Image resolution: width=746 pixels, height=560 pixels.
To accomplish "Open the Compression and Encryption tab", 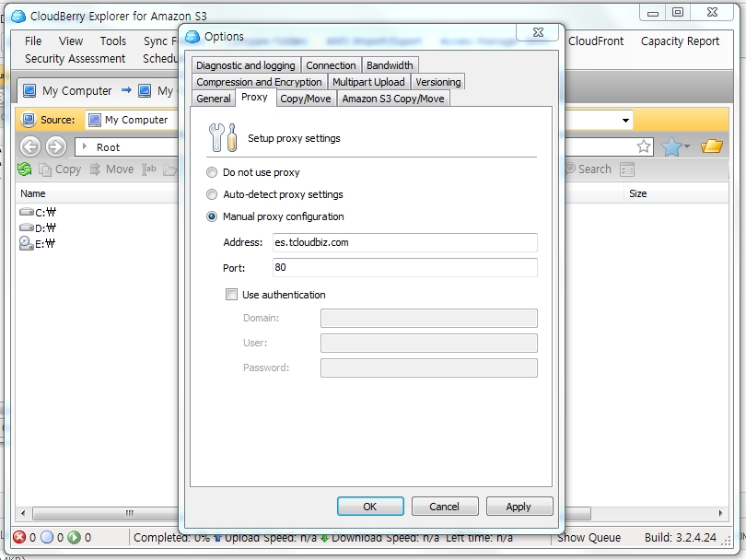I will click(260, 82).
